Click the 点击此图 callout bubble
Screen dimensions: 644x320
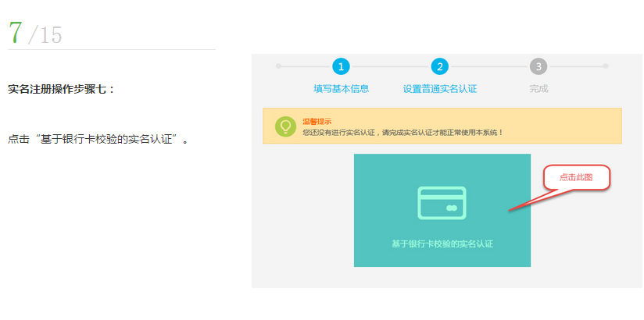point(576,178)
